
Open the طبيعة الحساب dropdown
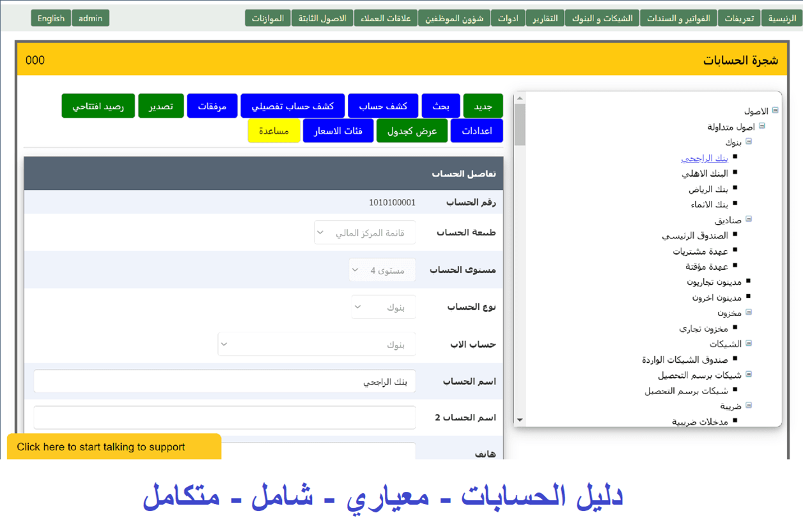tap(364, 233)
